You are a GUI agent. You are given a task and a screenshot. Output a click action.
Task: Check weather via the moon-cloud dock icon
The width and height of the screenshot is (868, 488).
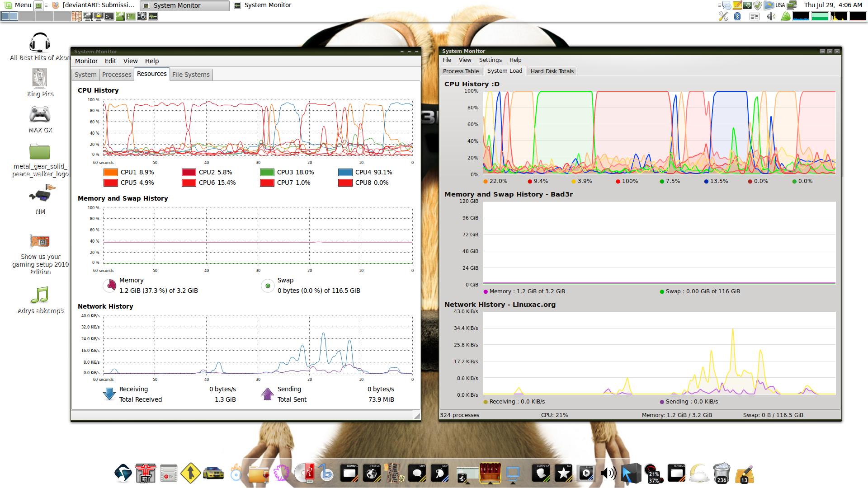[698, 473]
